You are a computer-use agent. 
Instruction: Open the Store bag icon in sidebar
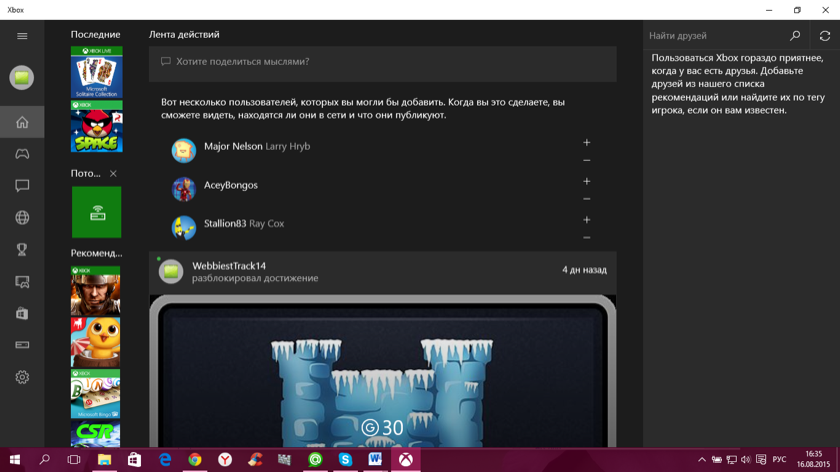tap(22, 313)
